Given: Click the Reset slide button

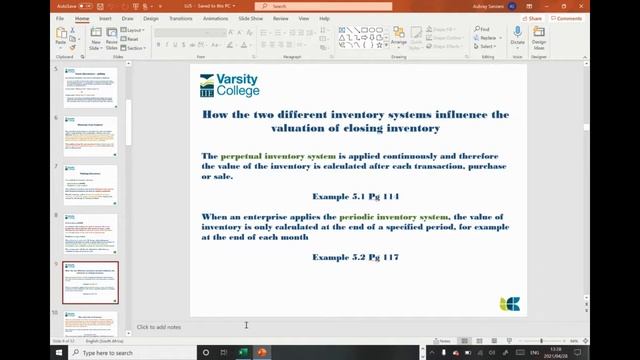Looking at the screenshot, I should point(130,39).
